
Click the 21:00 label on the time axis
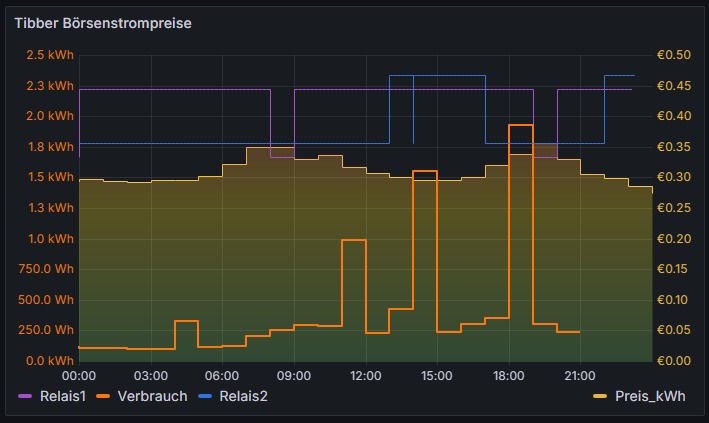[x=581, y=375]
